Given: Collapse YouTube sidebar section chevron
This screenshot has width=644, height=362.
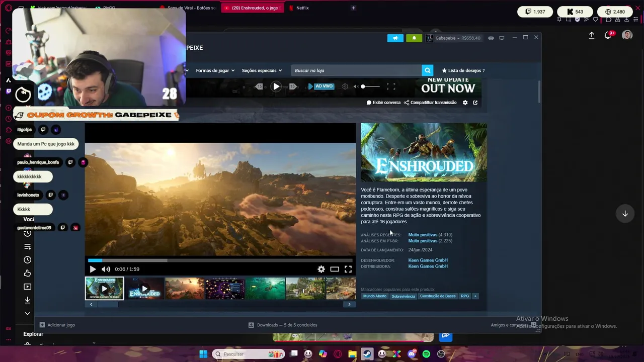Looking at the screenshot, I should coord(28,314).
